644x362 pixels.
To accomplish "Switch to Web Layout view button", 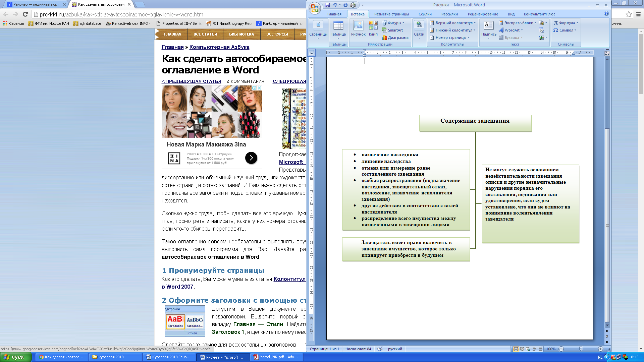I will [528, 349].
